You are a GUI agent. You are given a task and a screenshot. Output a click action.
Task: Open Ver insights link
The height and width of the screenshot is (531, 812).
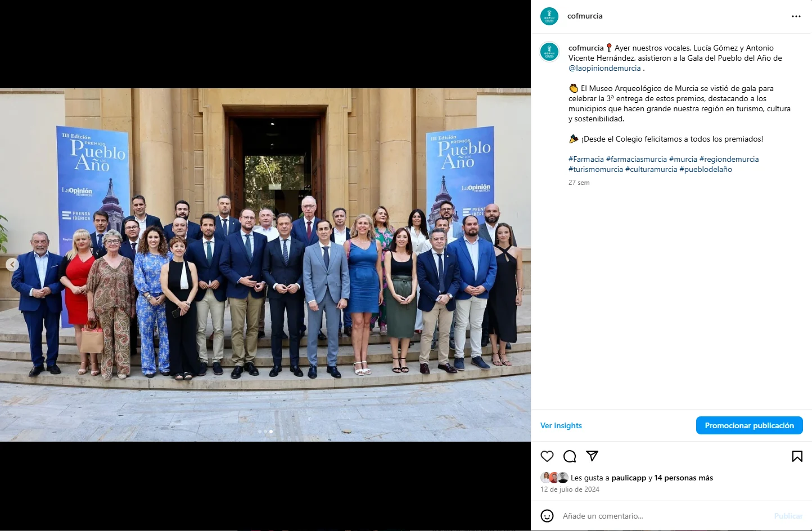561,425
